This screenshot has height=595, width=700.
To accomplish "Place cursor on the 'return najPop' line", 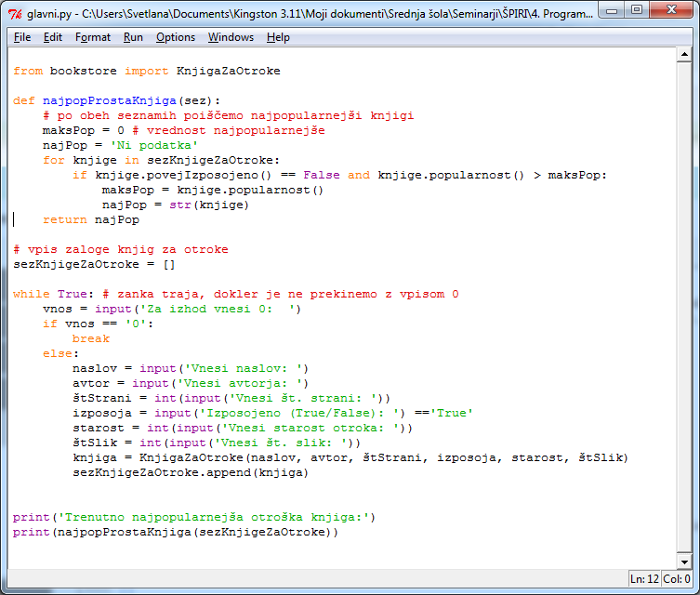I will click(91, 220).
